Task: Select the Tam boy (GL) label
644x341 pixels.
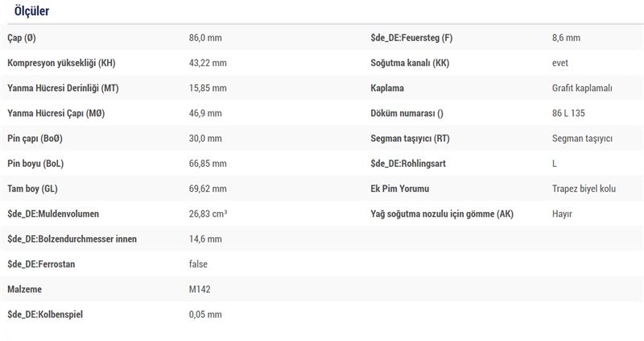Action: tap(32, 189)
